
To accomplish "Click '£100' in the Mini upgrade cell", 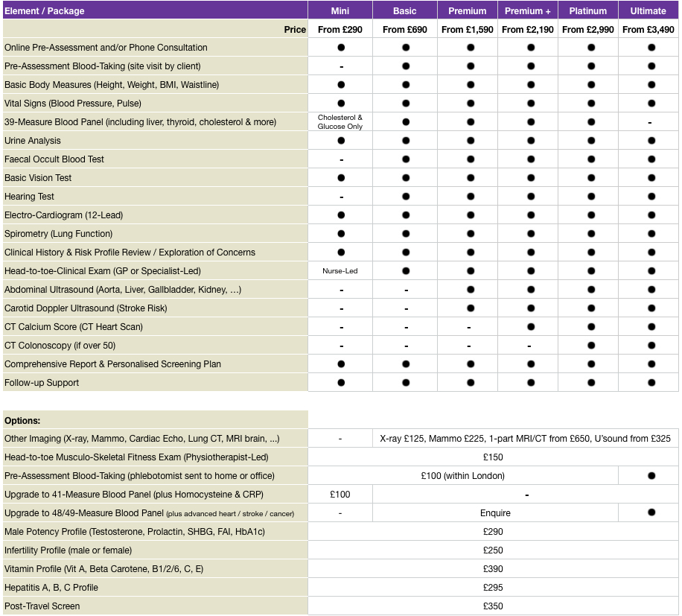I will point(340,495).
